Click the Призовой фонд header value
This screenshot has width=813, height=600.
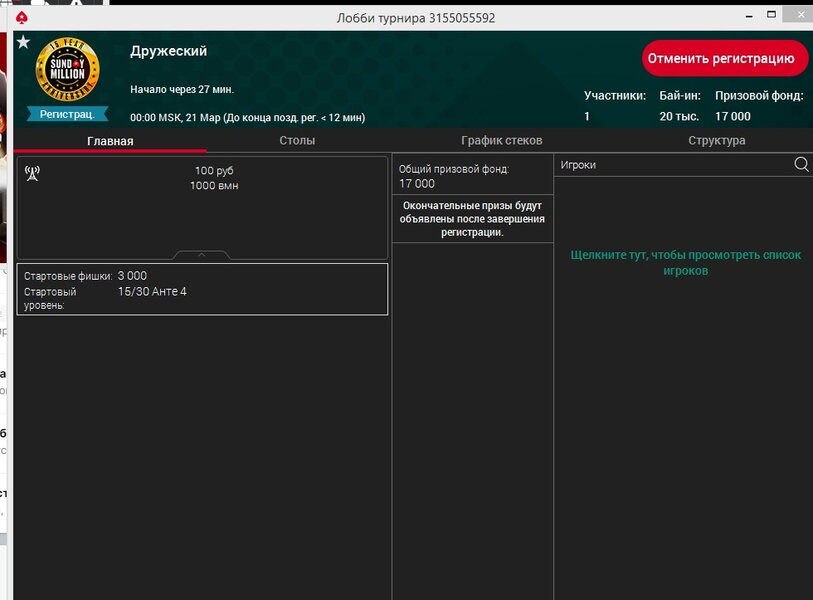[732, 117]
